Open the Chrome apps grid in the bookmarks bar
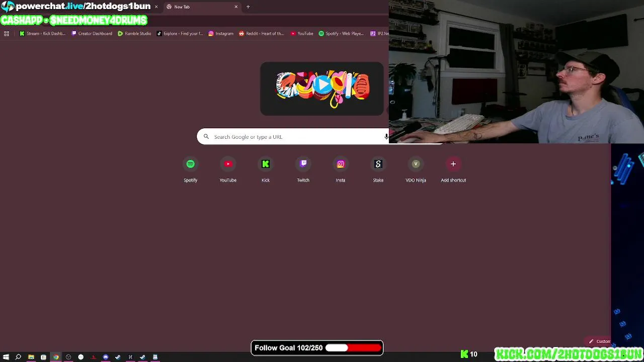 coord(7,34)
